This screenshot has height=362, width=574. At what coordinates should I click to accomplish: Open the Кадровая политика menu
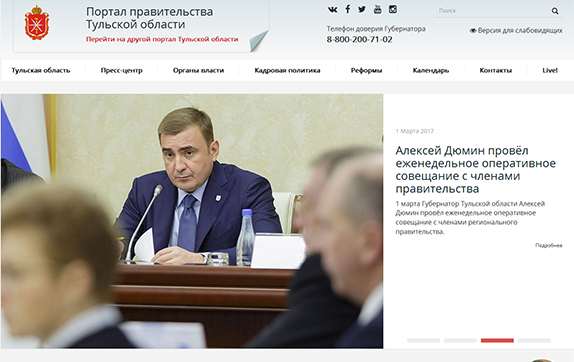coord(287,70)
